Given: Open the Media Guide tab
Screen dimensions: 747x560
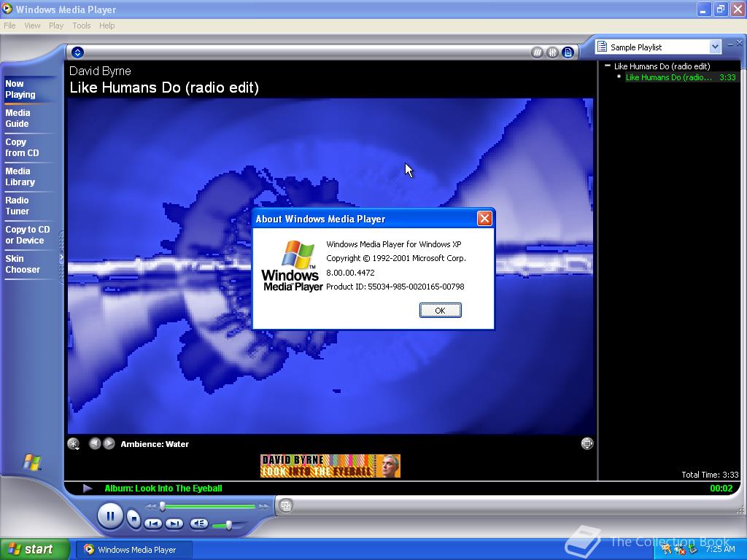Looking at the screenshot, I should click(x=18, y=118).
